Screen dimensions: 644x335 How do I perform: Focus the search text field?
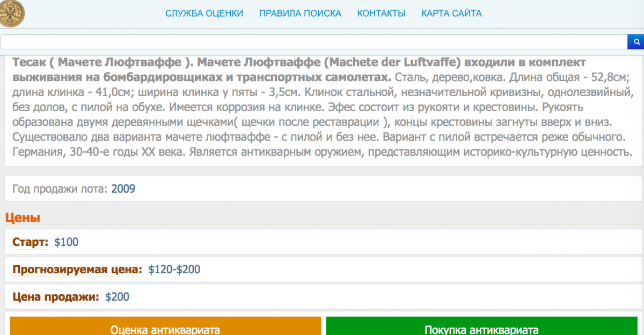tap(313, 42)
